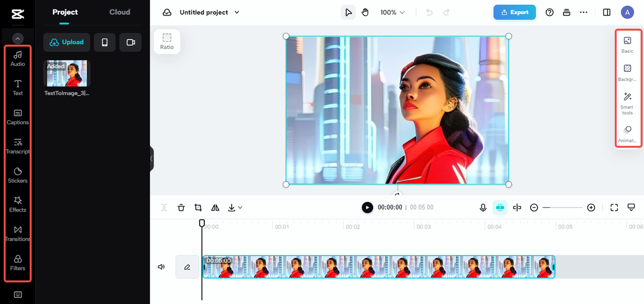Switch to the Cloud tab

(120, 12)
